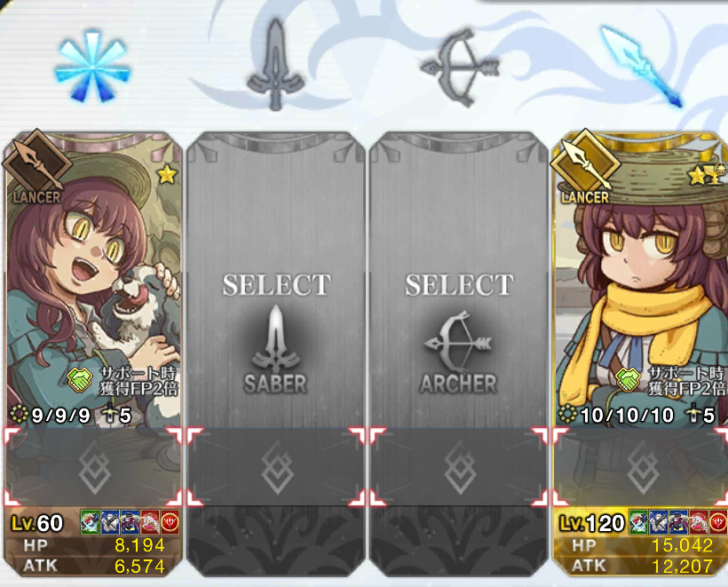Select the Lv.60 Lancer servant card
The height and width of the screenshot is (587, 728).
[x=92, y=354]
